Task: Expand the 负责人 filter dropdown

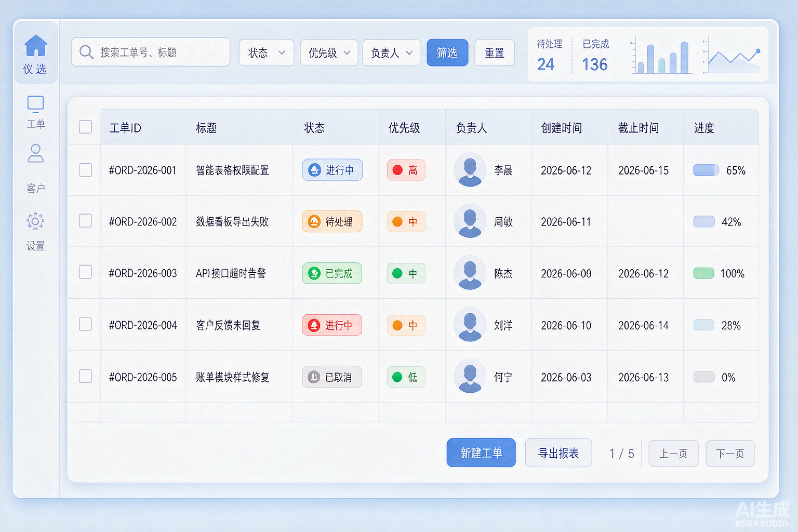Action: 392,52
